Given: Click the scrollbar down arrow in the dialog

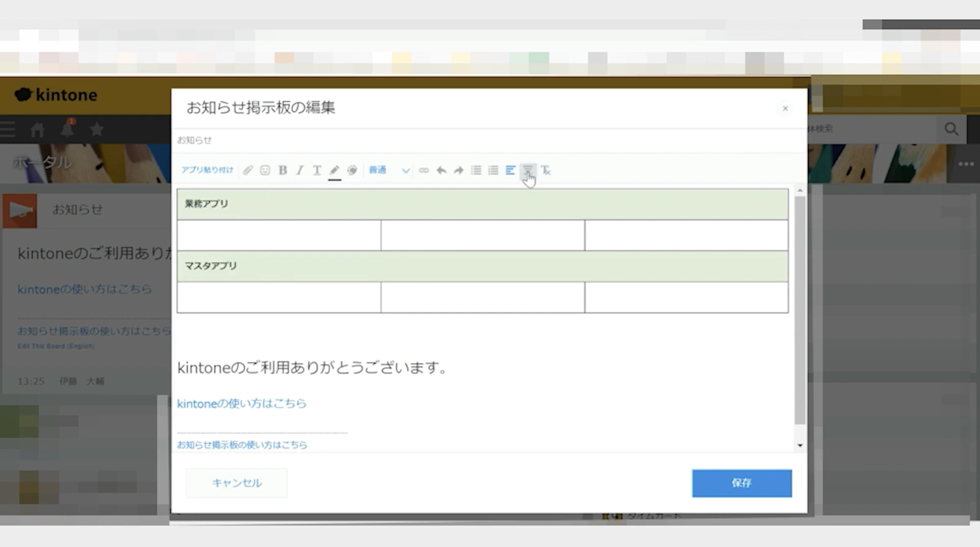Looking at the screenshot, I should point(799,444).
